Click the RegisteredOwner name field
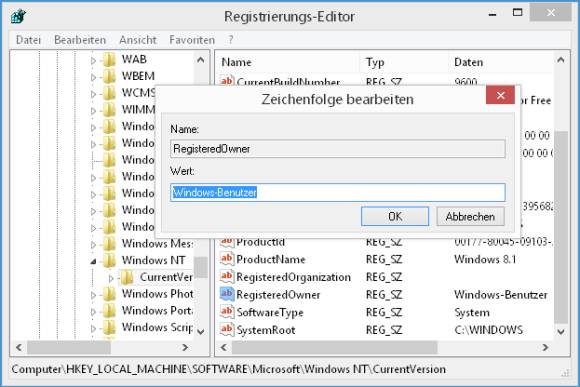The image size is (580, 387). point(338,149)
